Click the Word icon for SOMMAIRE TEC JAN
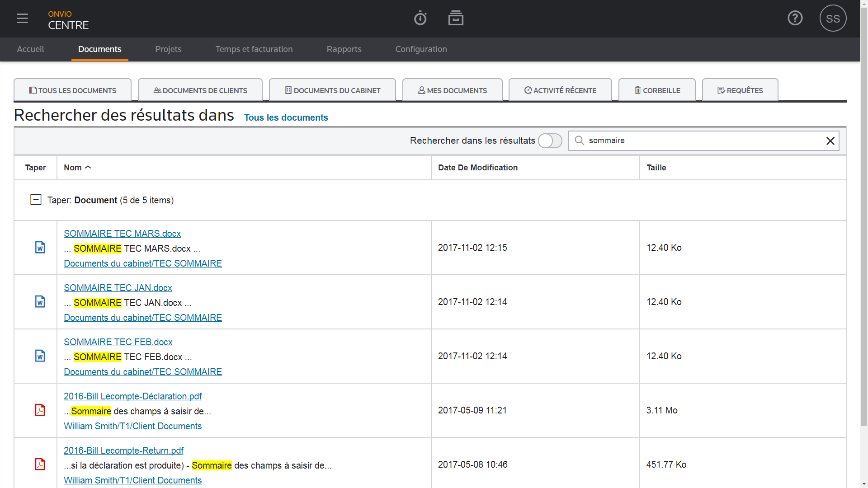 [40, 302]
